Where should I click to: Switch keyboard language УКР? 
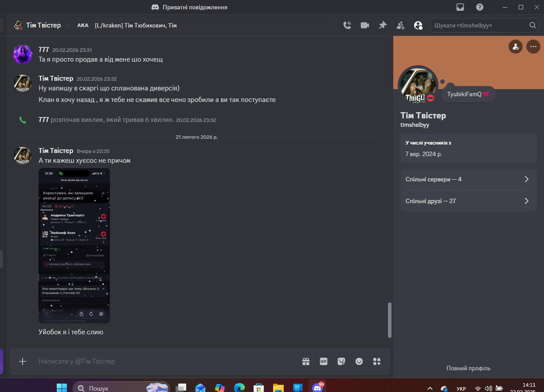click(x=461, y=389)
